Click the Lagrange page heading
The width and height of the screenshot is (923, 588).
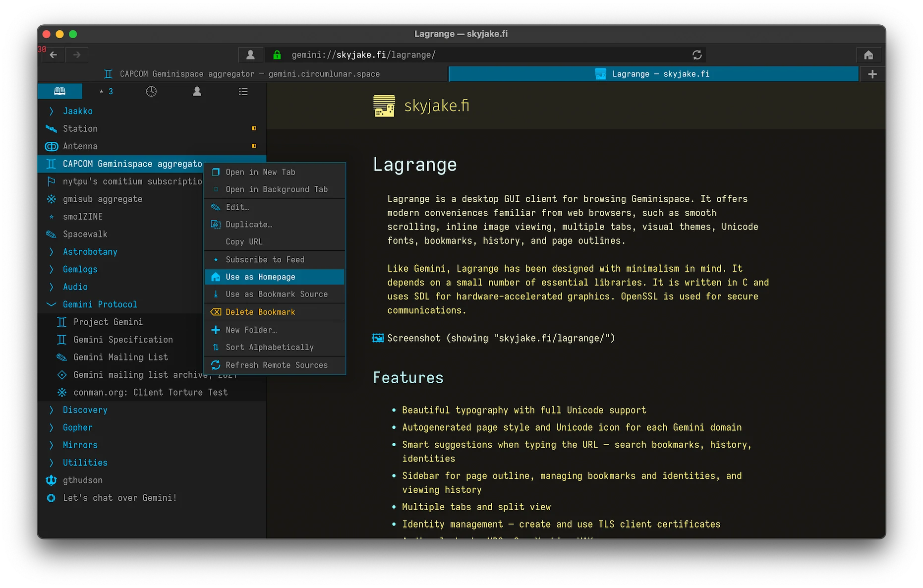(415, 165)
